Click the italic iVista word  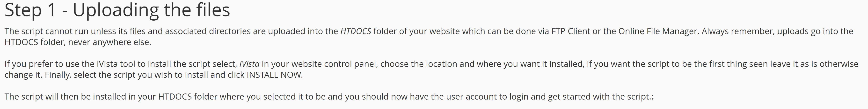coord(249,64)
